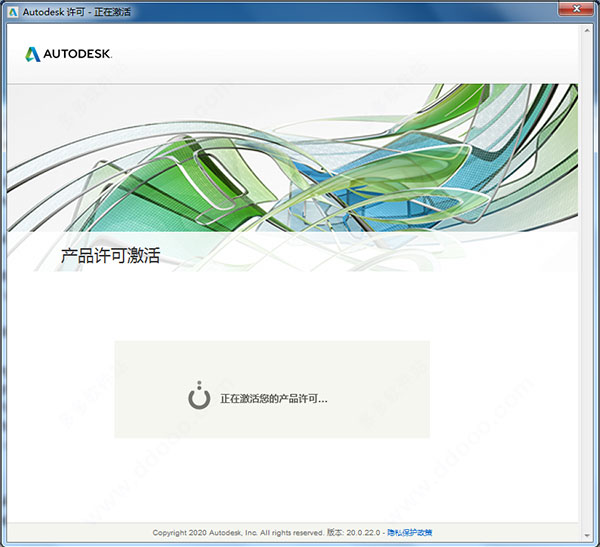Click the Autodesk logo in header
Screen dimensions: 600x547
[68, 54]
